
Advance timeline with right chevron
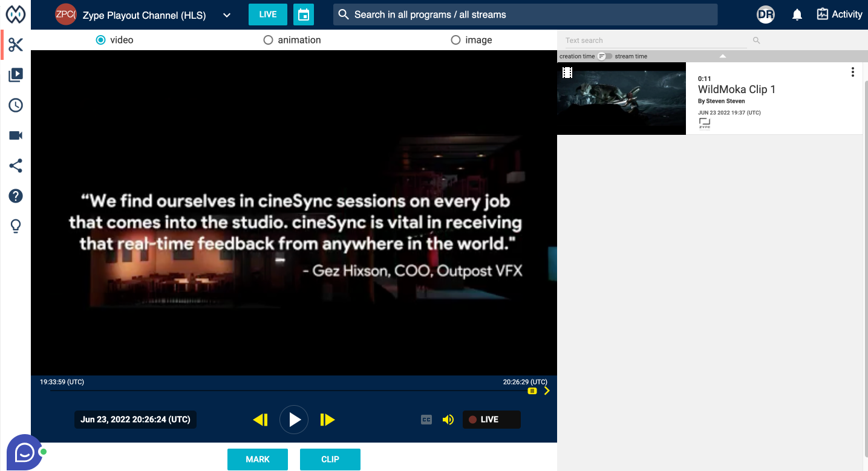[547, 391]
